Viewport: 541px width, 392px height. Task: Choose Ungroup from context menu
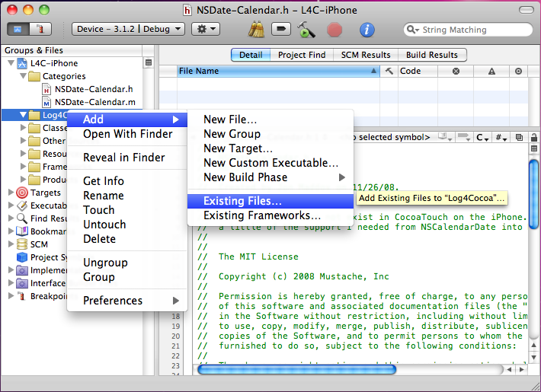(x=127, y=263)
